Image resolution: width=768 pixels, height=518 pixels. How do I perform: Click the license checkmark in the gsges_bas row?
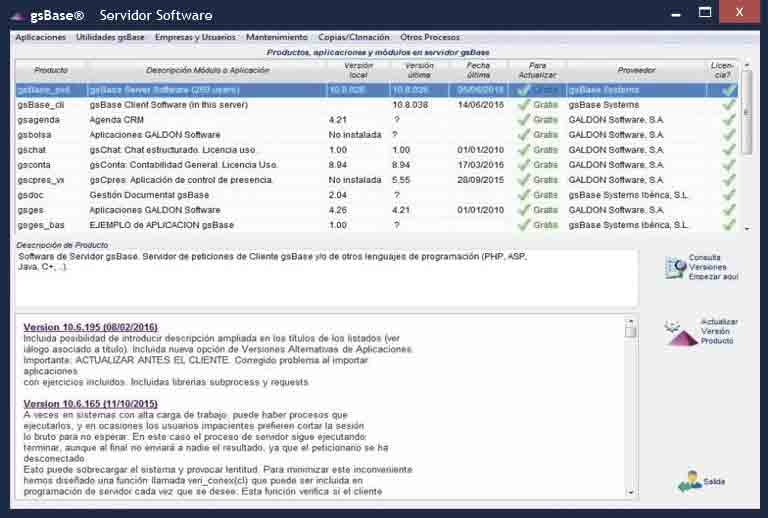coord(728,225)
